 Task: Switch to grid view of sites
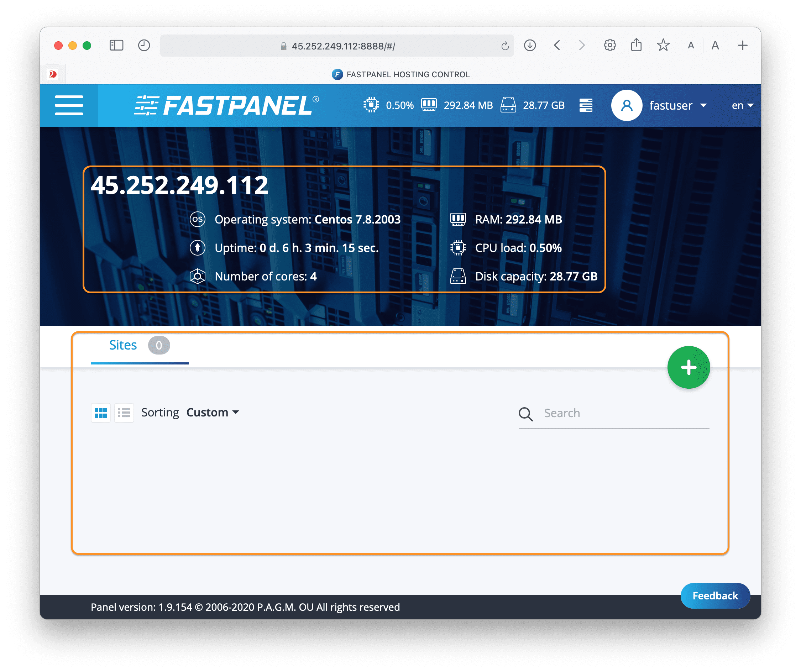101,413
